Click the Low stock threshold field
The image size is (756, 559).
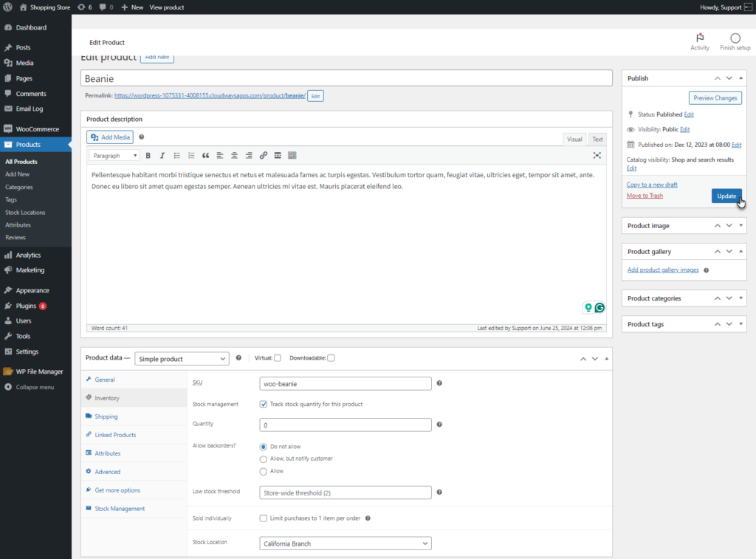point(346,493)
